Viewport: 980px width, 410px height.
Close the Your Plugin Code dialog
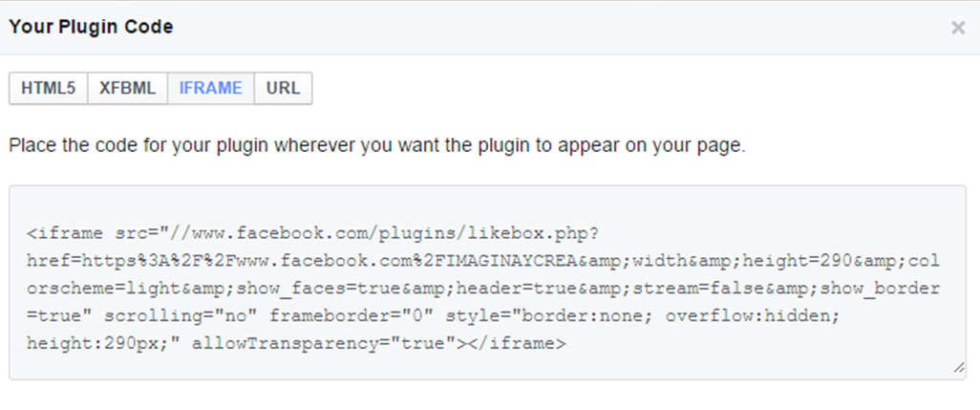pos(958,28)
